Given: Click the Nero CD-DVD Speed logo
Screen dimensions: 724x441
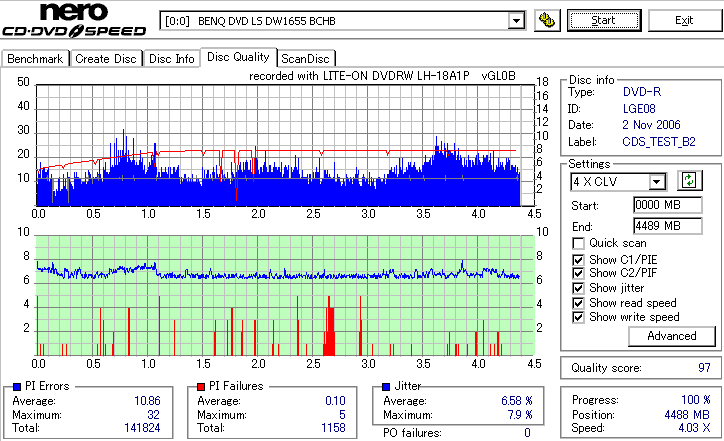Looking at the screenshot, I should click(x=74, y=20).
